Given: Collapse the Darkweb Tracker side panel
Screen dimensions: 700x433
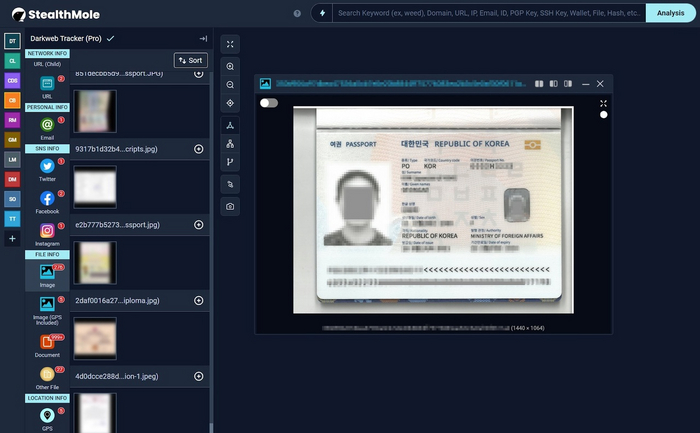Looking at the screenshot, I should coord(203,38).
